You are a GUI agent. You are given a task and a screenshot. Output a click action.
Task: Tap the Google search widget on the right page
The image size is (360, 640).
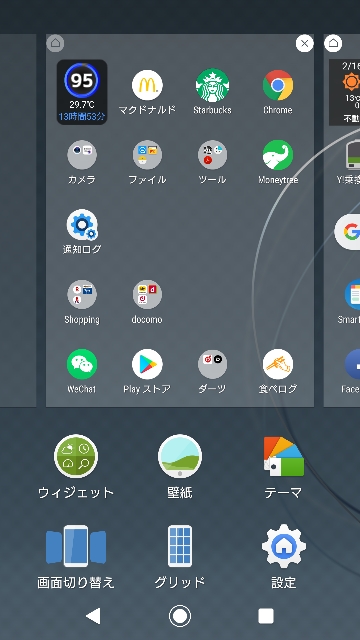(x=347, y=232)
